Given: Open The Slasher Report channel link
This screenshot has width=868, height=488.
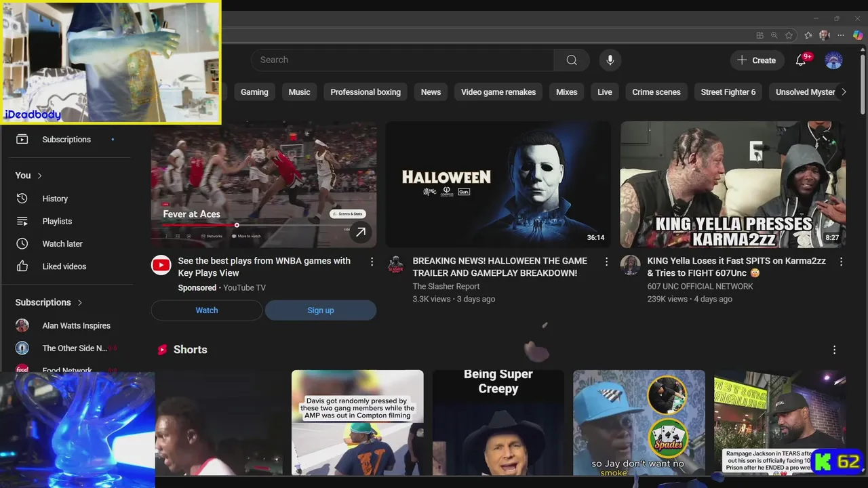Looking at the screenshot, I should (x=446, y=287).
